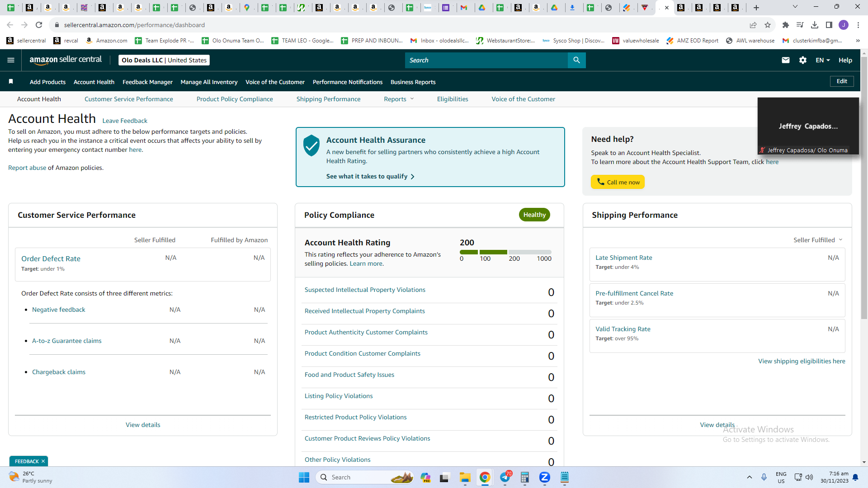Open the Help link

pyautogui.click(x=845, y=60)
